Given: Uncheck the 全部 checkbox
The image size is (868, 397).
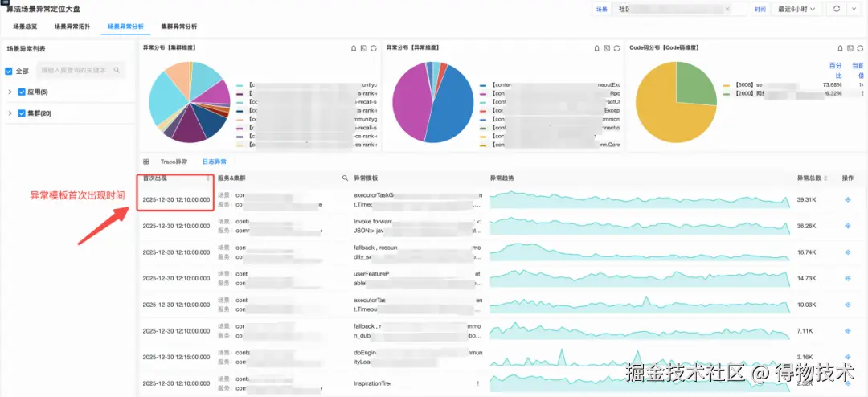Looking at the screenshot, I should pyautogui.click(x=8, y=71).
